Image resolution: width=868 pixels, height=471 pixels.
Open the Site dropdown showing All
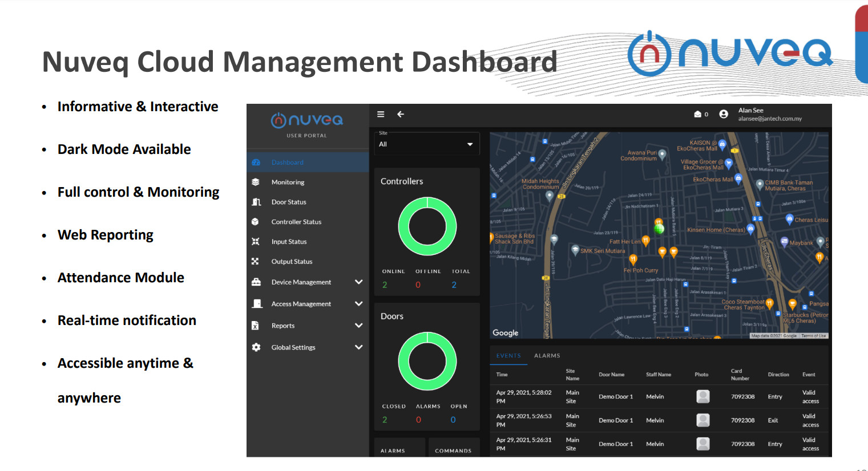[426, 144]
